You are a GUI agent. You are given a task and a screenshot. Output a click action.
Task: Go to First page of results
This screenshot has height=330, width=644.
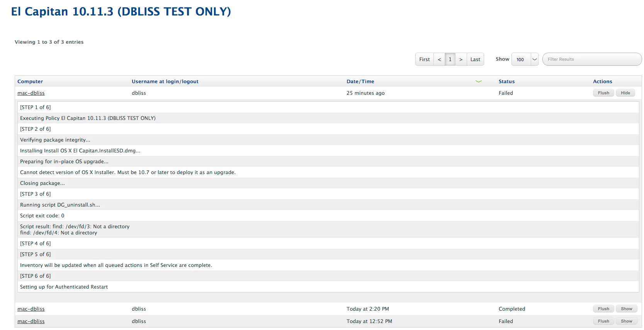click(x=424, y=59)
